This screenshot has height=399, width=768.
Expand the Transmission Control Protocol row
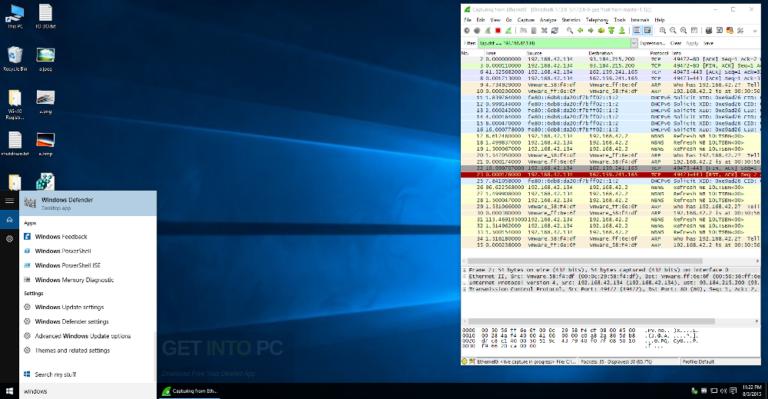coord(464,289)
